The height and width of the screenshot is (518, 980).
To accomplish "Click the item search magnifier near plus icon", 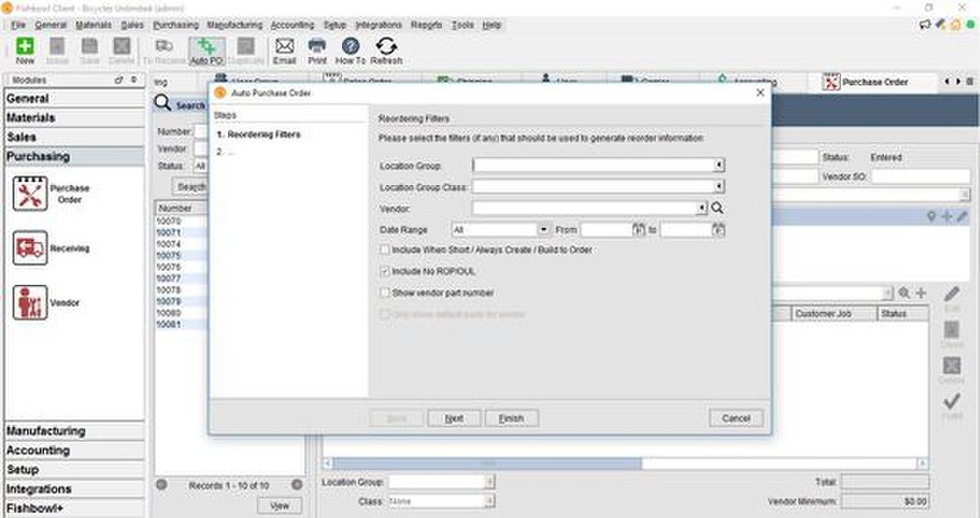I will click(x=904, y=293).
